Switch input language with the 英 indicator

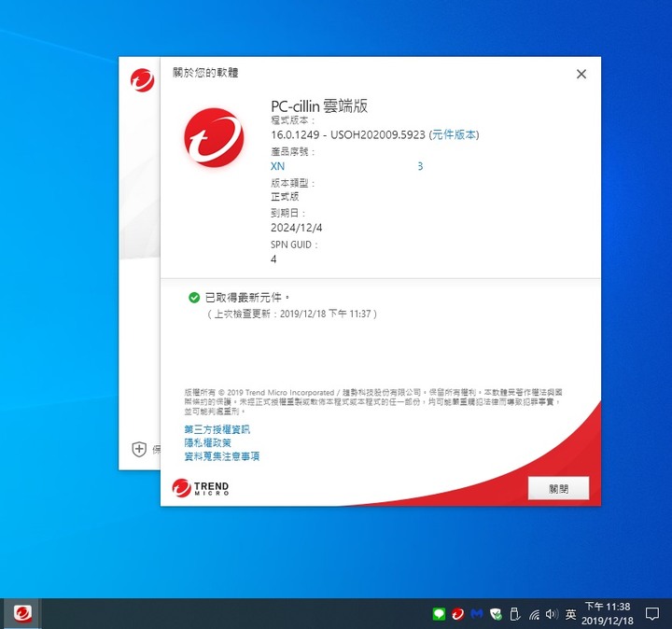tap(570, 614)
